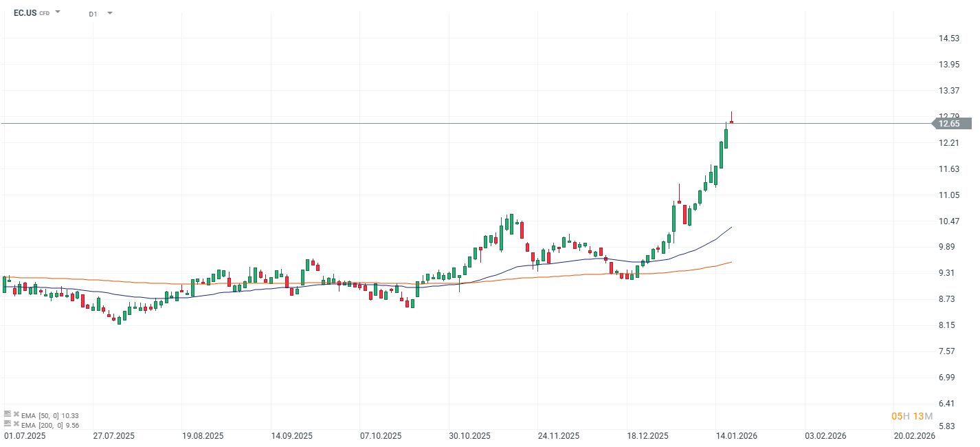
Task: Open the D1 timeframe dropdown arrow
Action: tap(110, 13)
